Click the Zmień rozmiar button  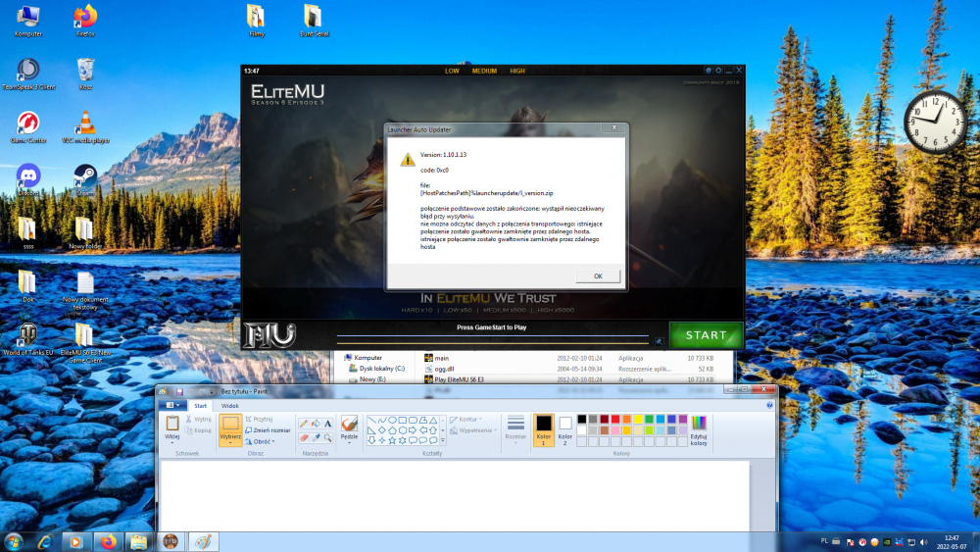point(268,430)
